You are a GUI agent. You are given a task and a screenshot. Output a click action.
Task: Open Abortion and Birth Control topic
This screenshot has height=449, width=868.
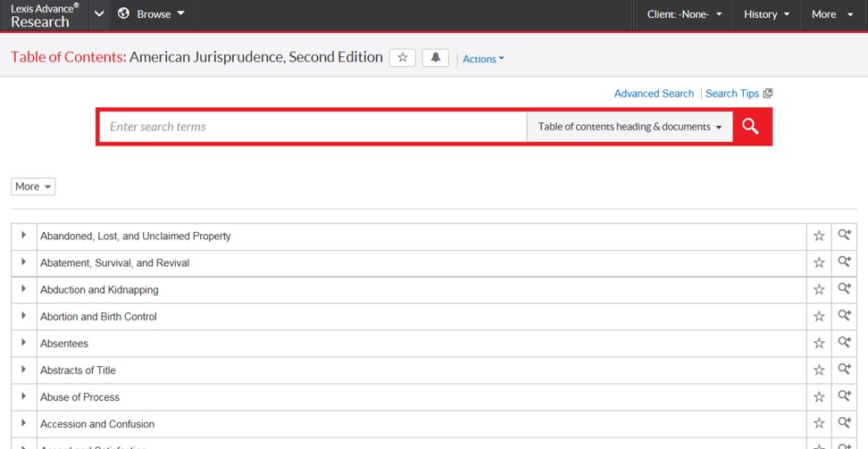98,317
